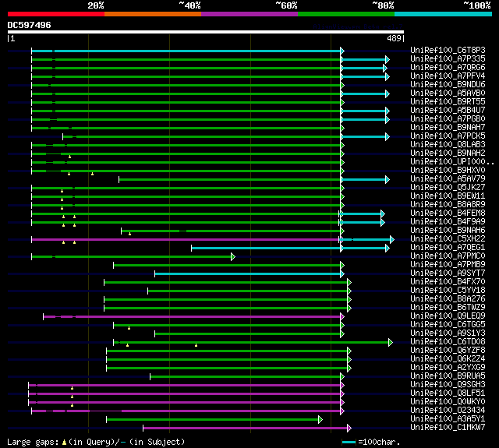Click the DC597496 query name label
The width and height of the screenshot is (499, 448).
click(30, 25)
